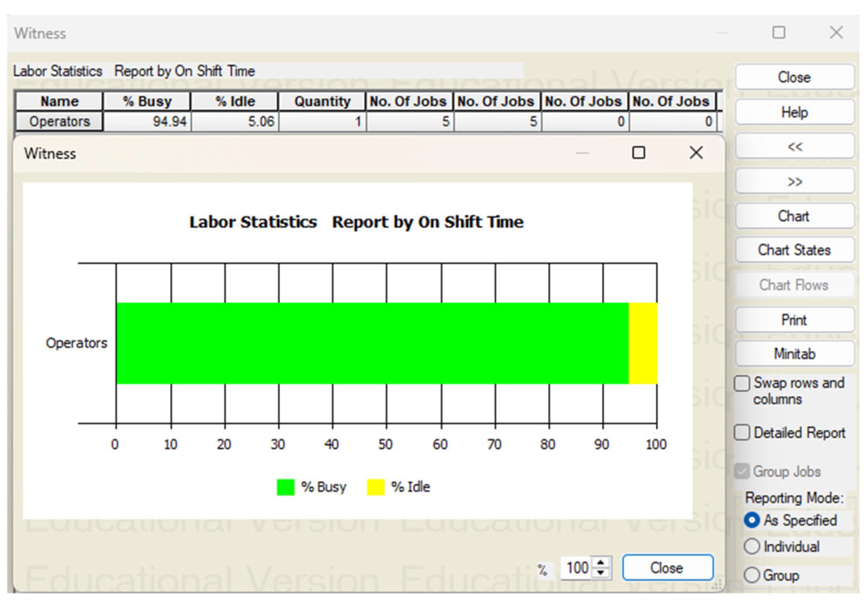
Task: Click the previous report '<<' button
Action: tap(794, 147)
